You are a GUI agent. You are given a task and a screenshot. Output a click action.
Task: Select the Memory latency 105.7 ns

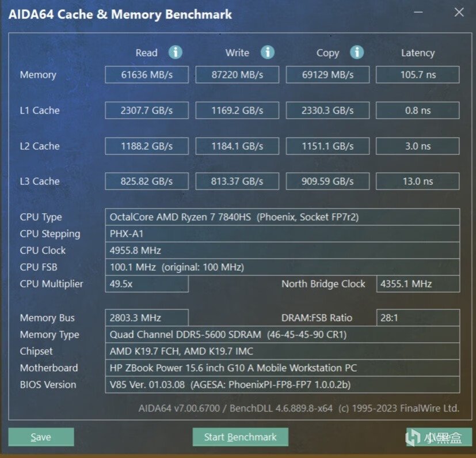tap(418, 74)
